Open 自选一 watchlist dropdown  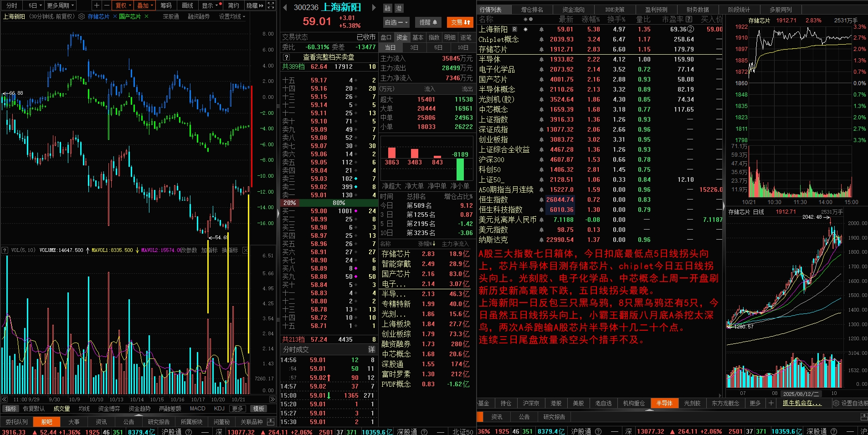tap(396, 22)
